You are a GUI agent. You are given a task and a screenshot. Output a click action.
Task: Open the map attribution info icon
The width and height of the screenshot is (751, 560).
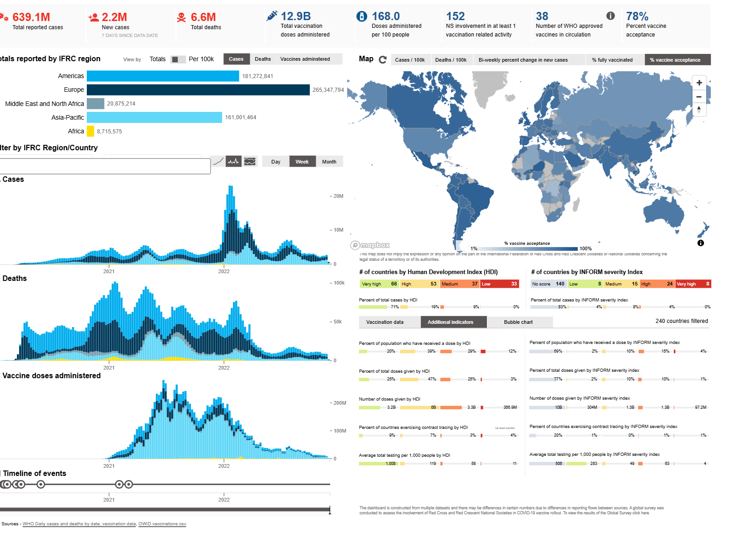tap(701, 243)
